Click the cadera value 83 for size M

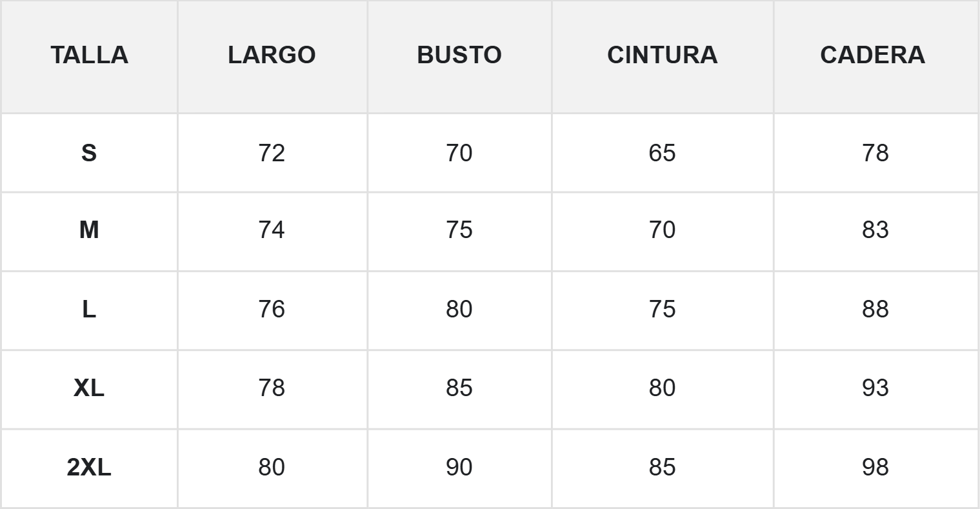pyautogui.click(x=875, y=230)
